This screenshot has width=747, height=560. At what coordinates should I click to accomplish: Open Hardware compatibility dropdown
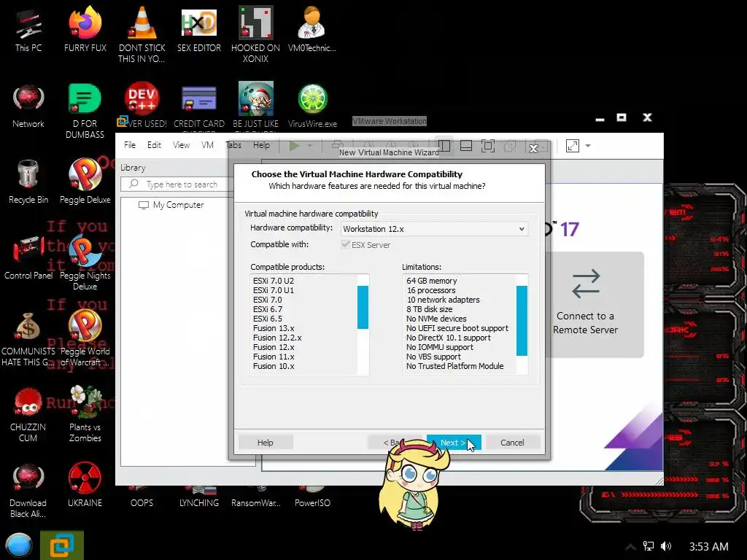tap(434, 229)
